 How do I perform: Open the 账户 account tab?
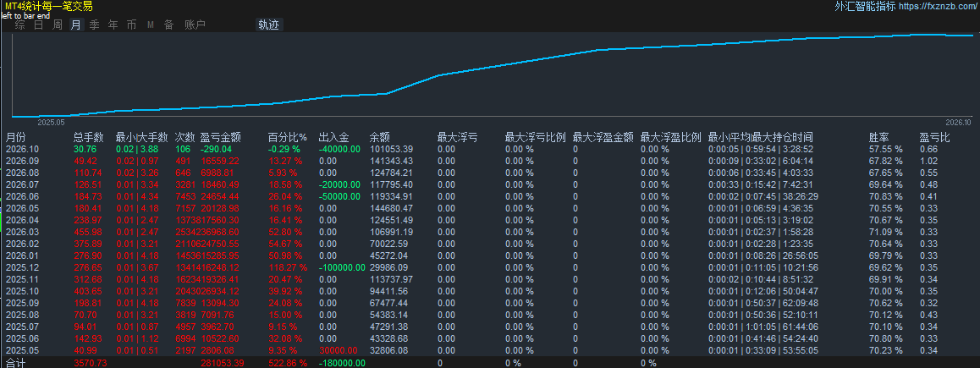tap(195, 25)
